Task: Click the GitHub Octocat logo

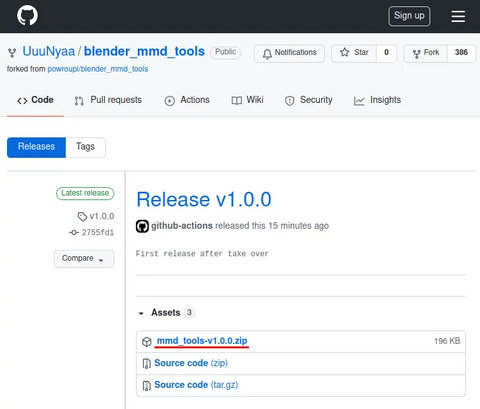Action: pos(27,15)
